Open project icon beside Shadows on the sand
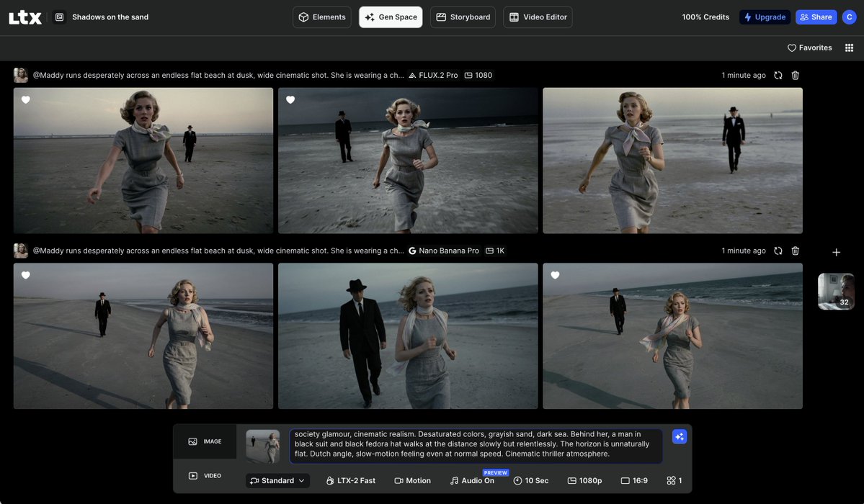Image resolution: width=864 pixels, height=504 pixels. [59, 17]
